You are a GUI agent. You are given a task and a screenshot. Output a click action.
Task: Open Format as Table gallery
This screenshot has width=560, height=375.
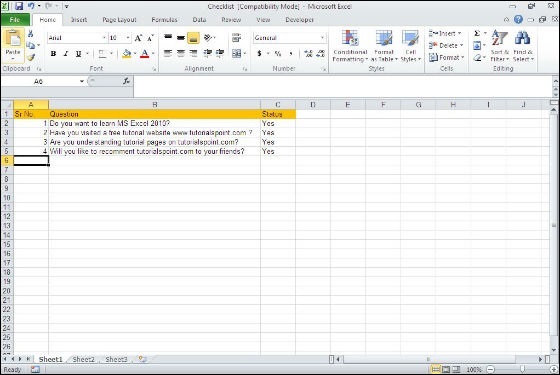(x=384, y=46)
